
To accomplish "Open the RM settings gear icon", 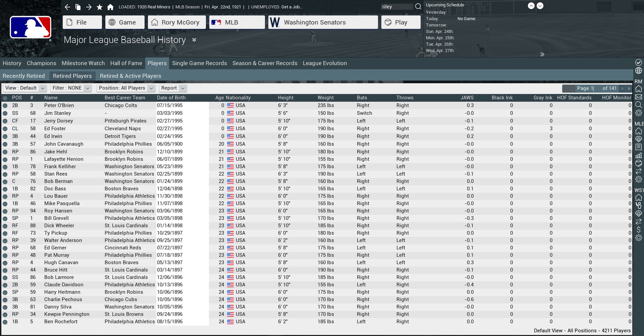I will 639,113.
